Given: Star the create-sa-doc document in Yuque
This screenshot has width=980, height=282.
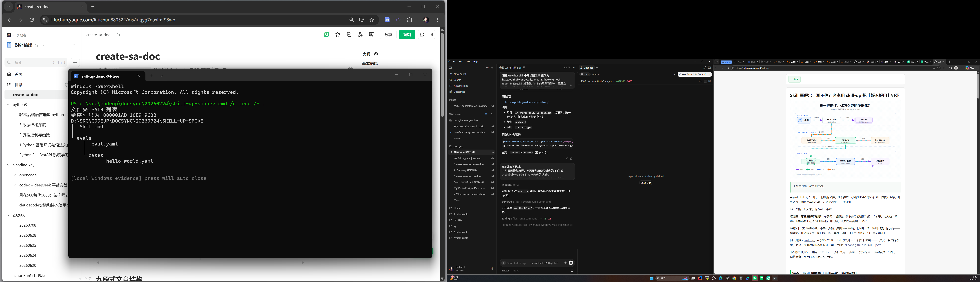Looking at the screenshot, I should (338, 35).
